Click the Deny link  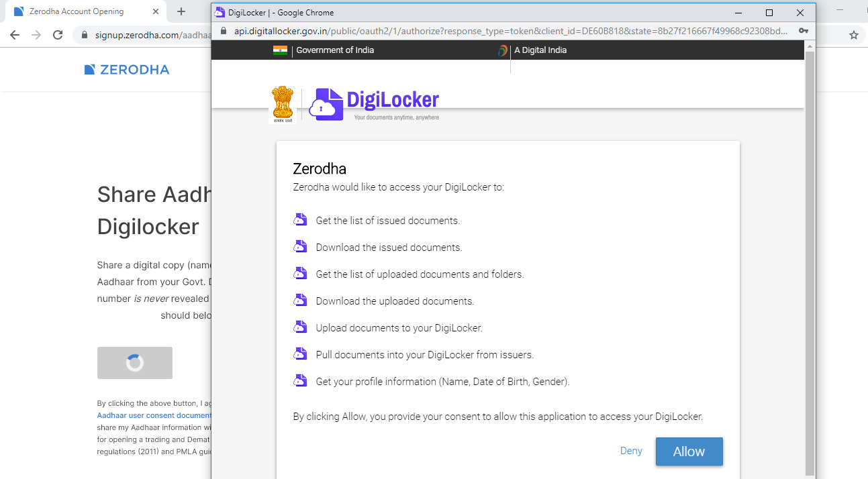point(631,451)
